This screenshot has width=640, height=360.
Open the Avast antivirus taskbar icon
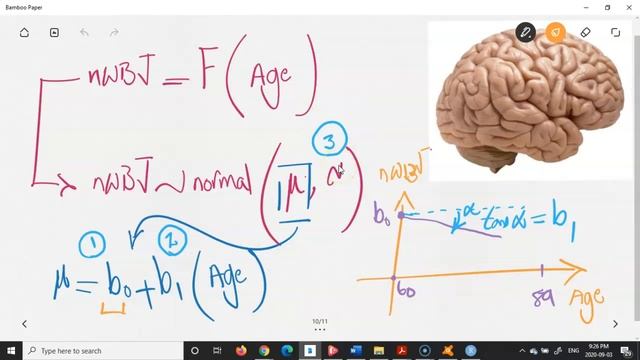tap(448, 351)
